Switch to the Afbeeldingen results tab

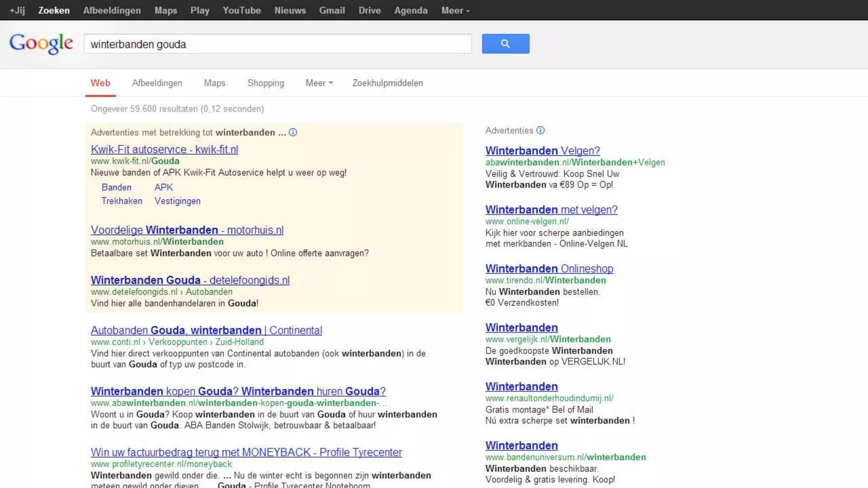click(157, 83)
